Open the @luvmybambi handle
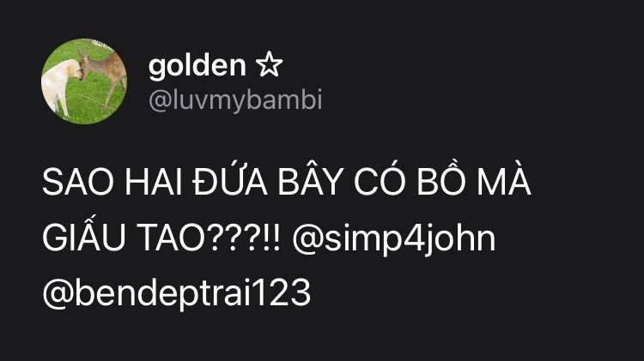This screenshot has width=644, height=361. coord(235,100)
